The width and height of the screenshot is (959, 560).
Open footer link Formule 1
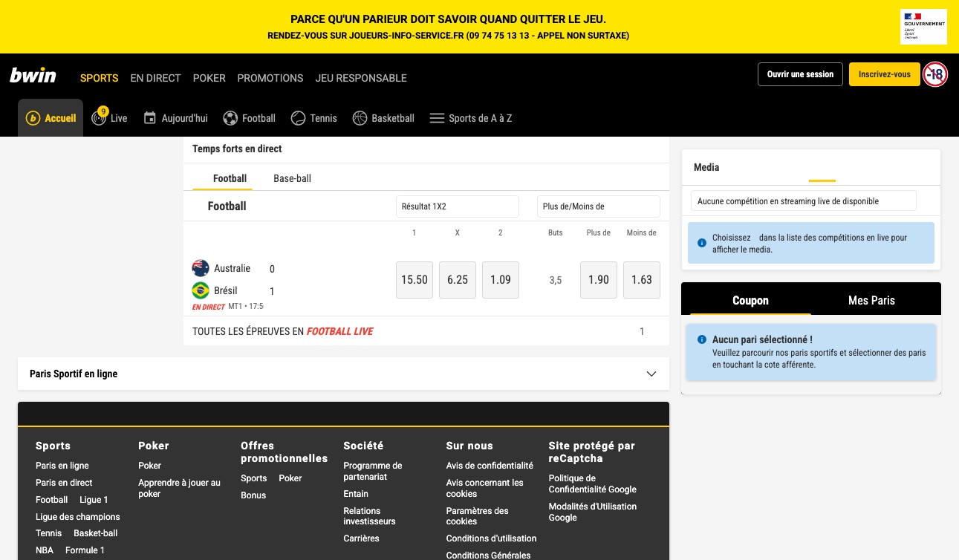click(x=85, y=550)
